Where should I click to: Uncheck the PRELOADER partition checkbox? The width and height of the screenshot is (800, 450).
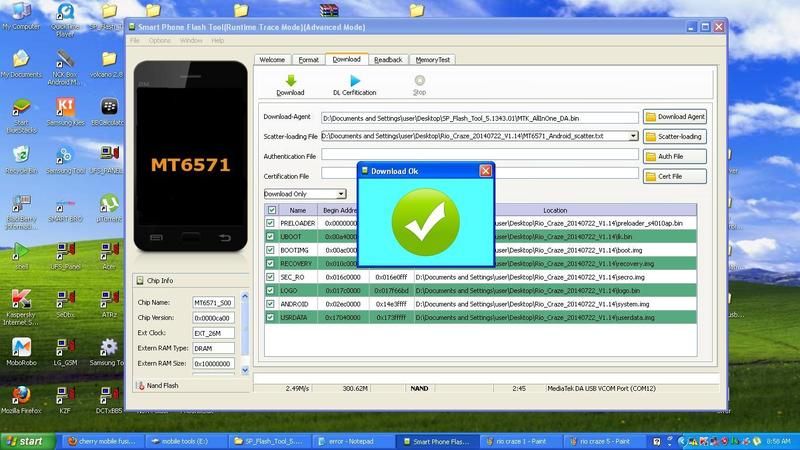(270, 223)
